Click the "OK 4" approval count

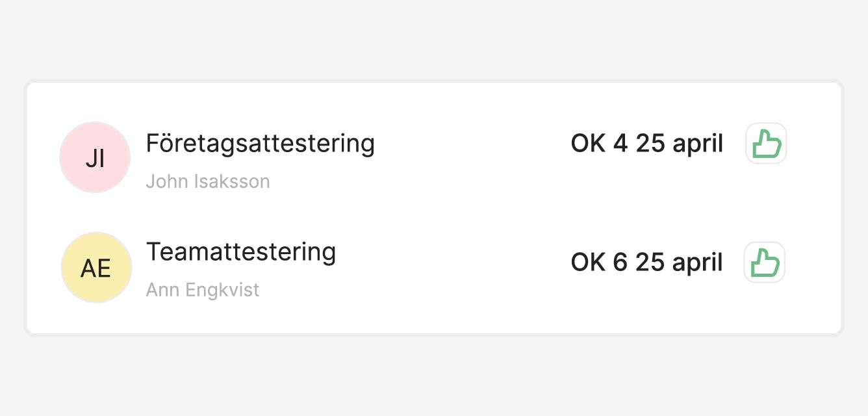(x=599, y=144)
